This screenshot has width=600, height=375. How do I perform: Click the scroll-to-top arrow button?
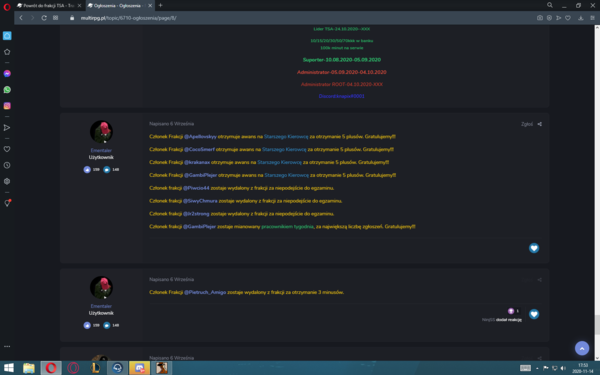(x=582, y=348)
